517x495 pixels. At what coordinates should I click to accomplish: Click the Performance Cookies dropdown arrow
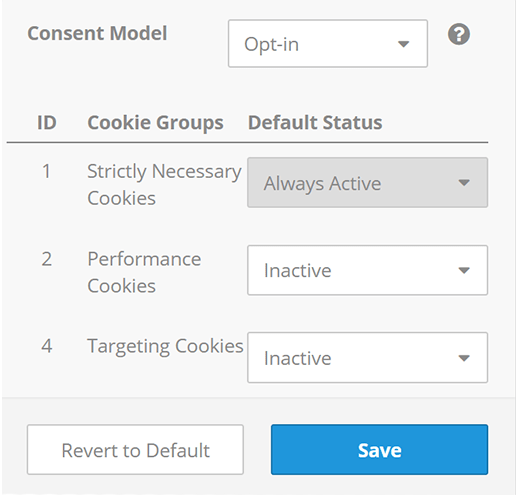(464, 270)
